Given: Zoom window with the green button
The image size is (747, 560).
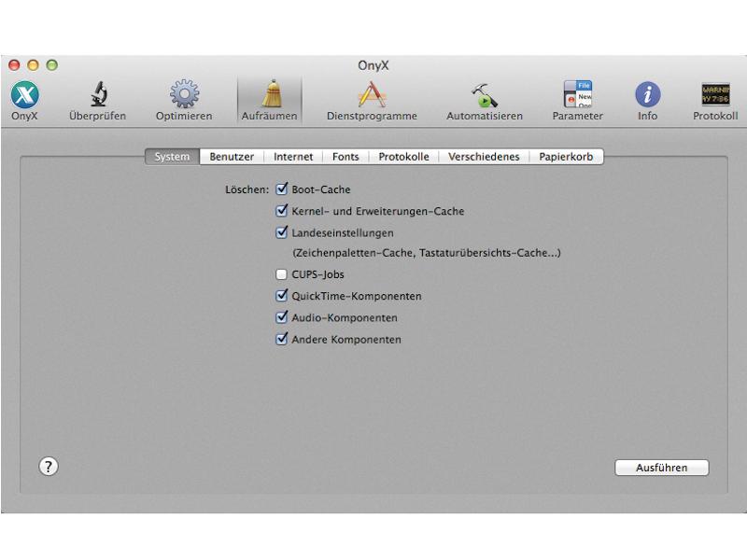Looking at the screenshot, I should (x=52, y=64).
